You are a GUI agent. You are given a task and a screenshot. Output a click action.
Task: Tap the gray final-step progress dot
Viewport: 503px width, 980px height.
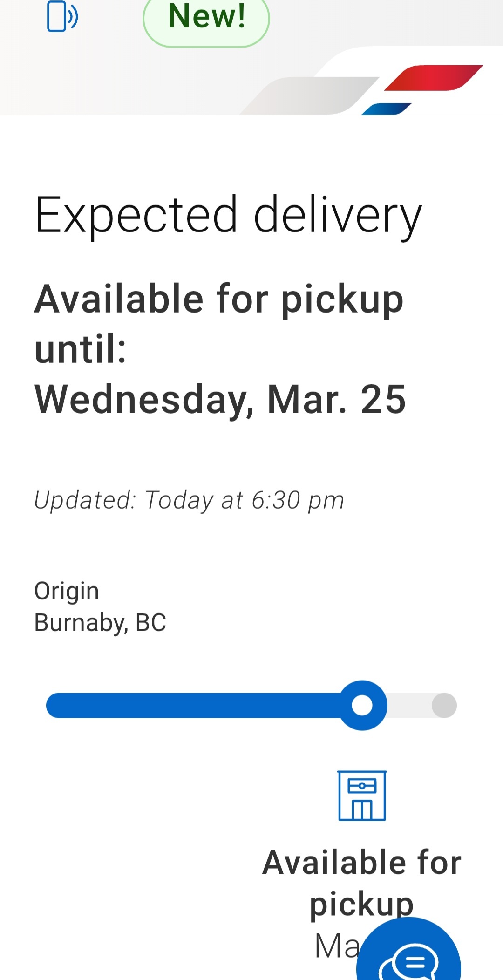[444, 705]
